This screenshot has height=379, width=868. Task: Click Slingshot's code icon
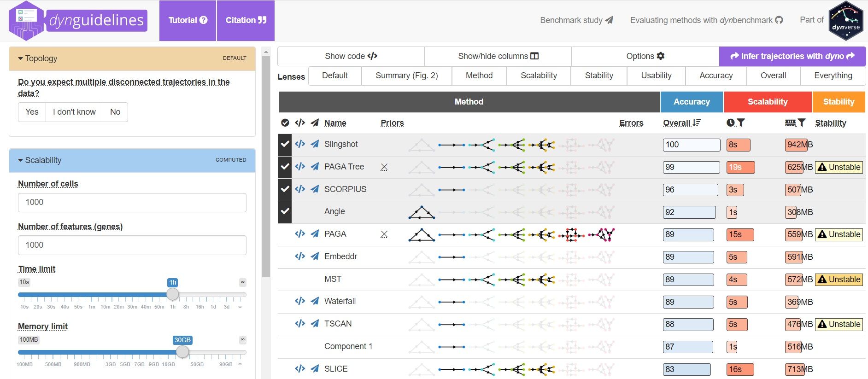[300, 144]
